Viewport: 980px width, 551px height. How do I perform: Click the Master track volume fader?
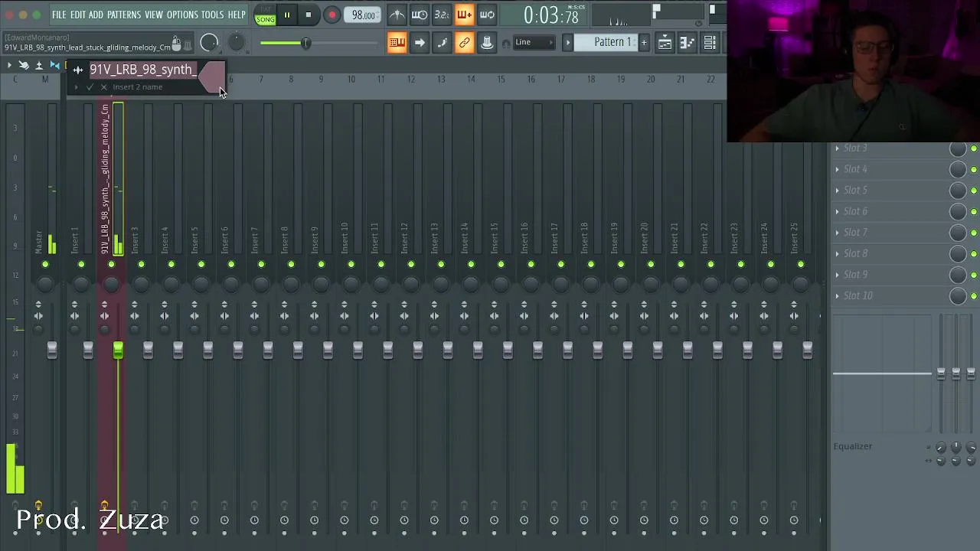[51, 350]
